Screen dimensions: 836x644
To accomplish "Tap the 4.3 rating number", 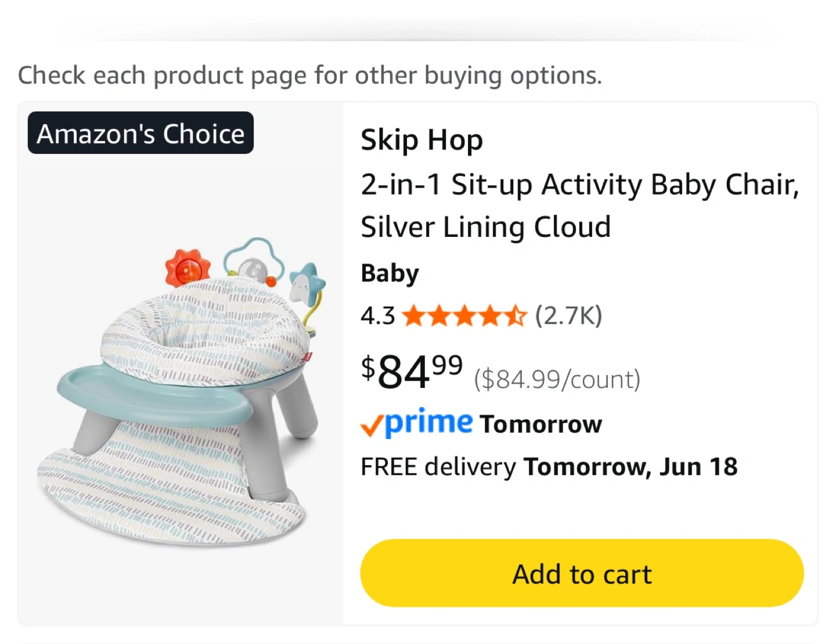I will coord(377,316).
